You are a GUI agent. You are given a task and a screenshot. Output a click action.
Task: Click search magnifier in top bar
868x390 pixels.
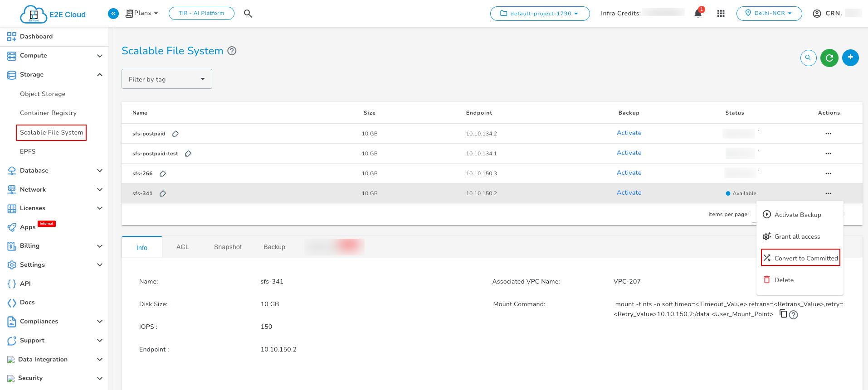248,14
